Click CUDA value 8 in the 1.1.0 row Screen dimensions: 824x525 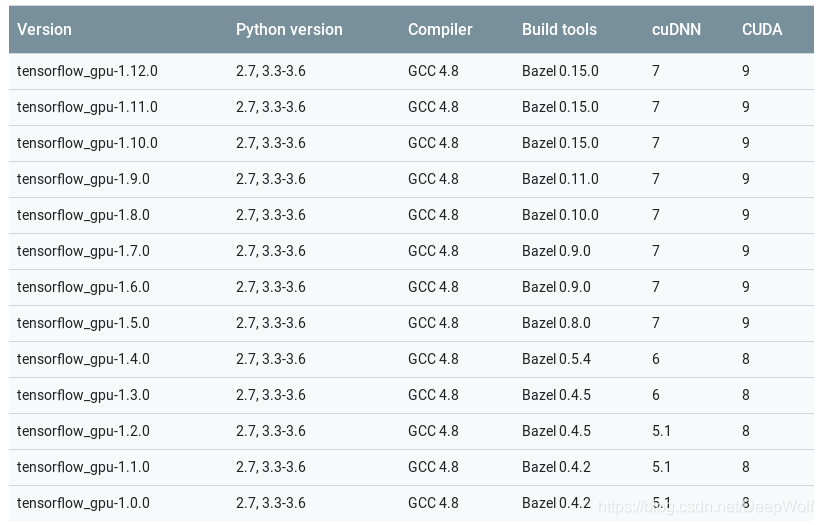pos(746,467)
